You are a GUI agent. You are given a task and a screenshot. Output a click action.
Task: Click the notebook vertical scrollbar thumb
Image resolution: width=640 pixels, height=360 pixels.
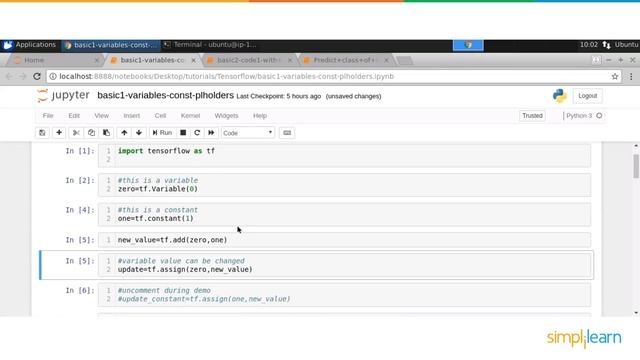point(636,166)
